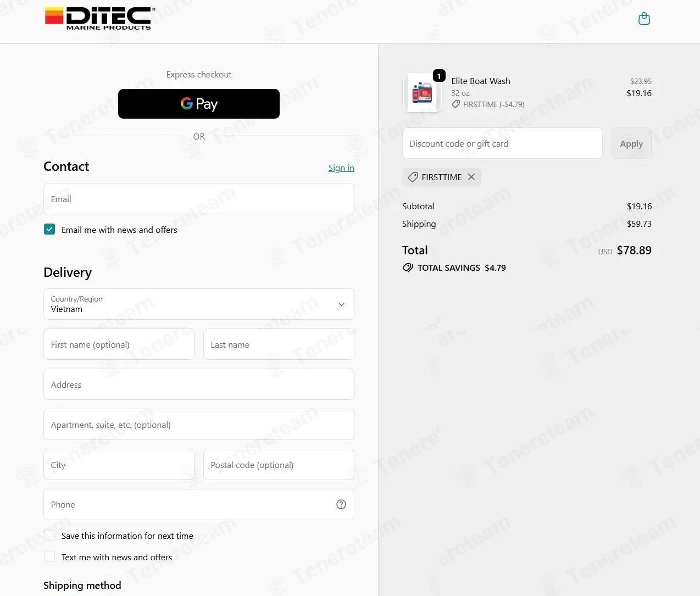Click the FIRSTTIME (-$4.79) discount line
The height and width of the screenshot is (596, 700).
click(488, 104)
